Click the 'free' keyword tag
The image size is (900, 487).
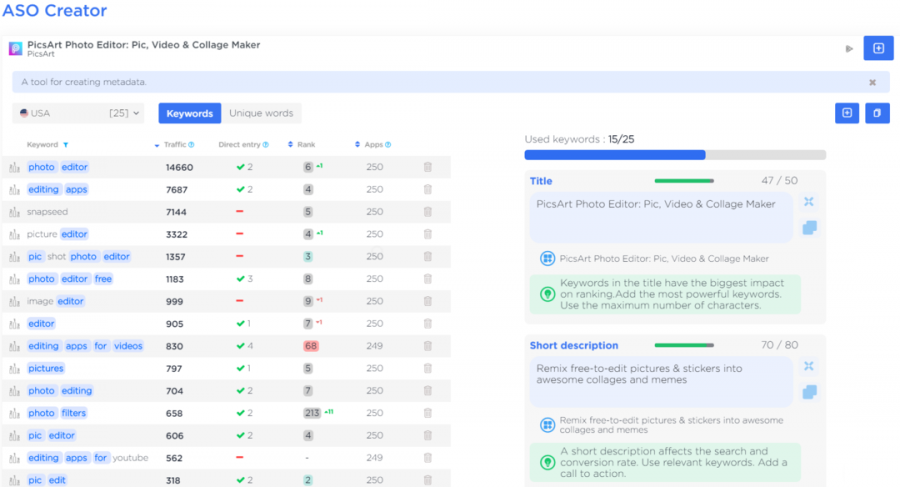pos(103,279)
